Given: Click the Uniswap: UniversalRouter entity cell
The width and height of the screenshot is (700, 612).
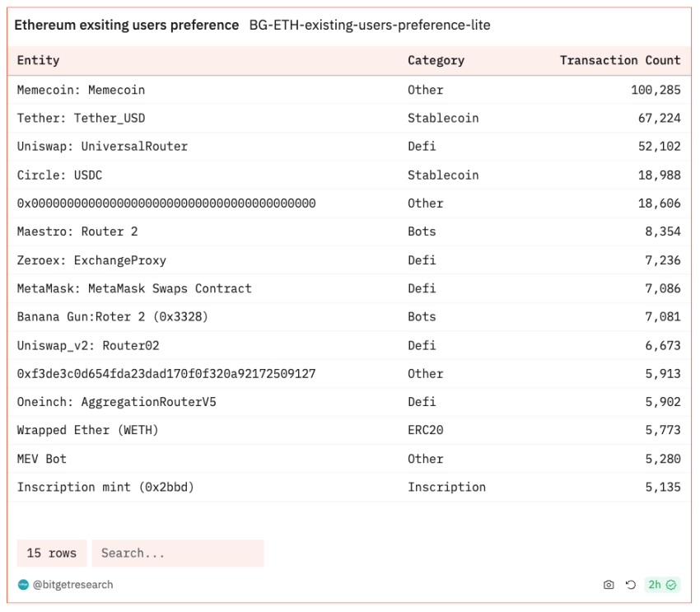Looking at the screenshot, I should pyautogui.click(x=102, y=147).
